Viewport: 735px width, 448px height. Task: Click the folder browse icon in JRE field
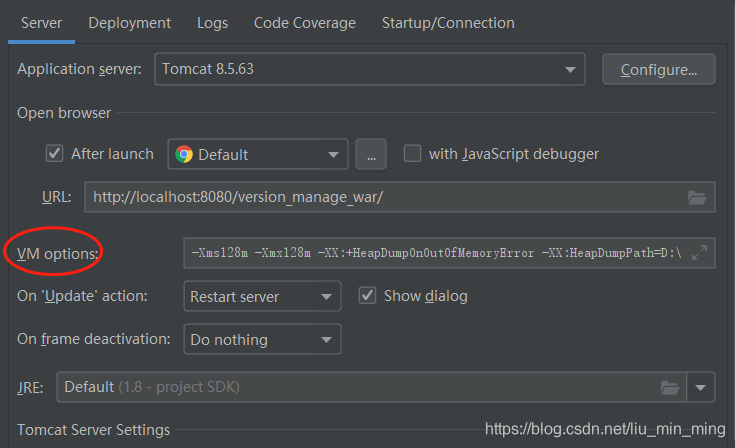coord(670,388)
